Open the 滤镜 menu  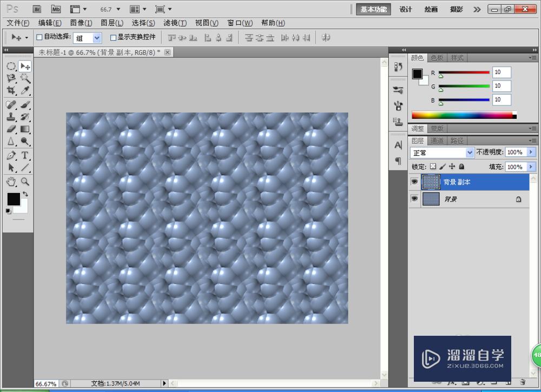(x=175, y=23)
